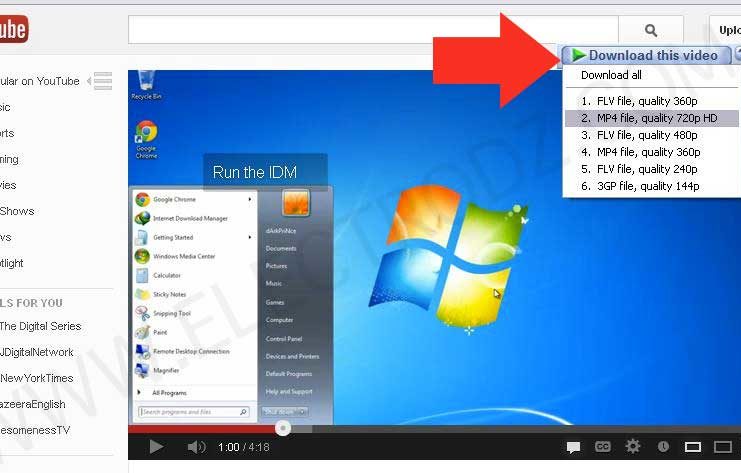
Task: Open Computer in Start menu
Action: (x=279, y=320)
